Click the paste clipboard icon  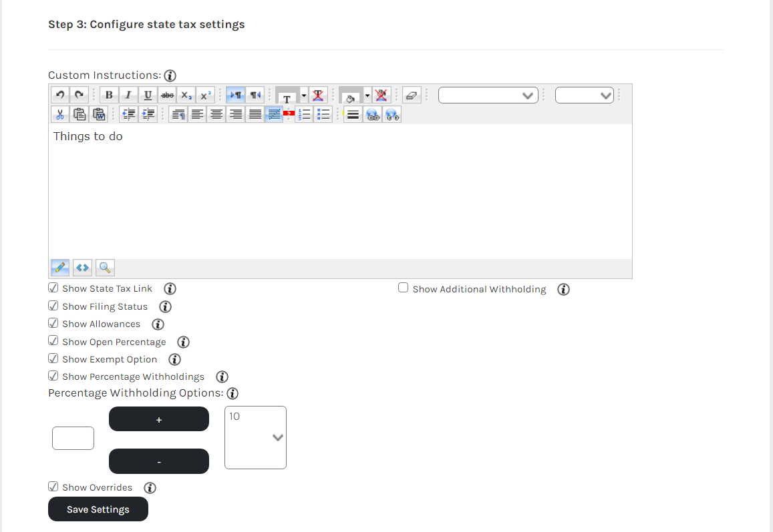click(x=80, y=114)
